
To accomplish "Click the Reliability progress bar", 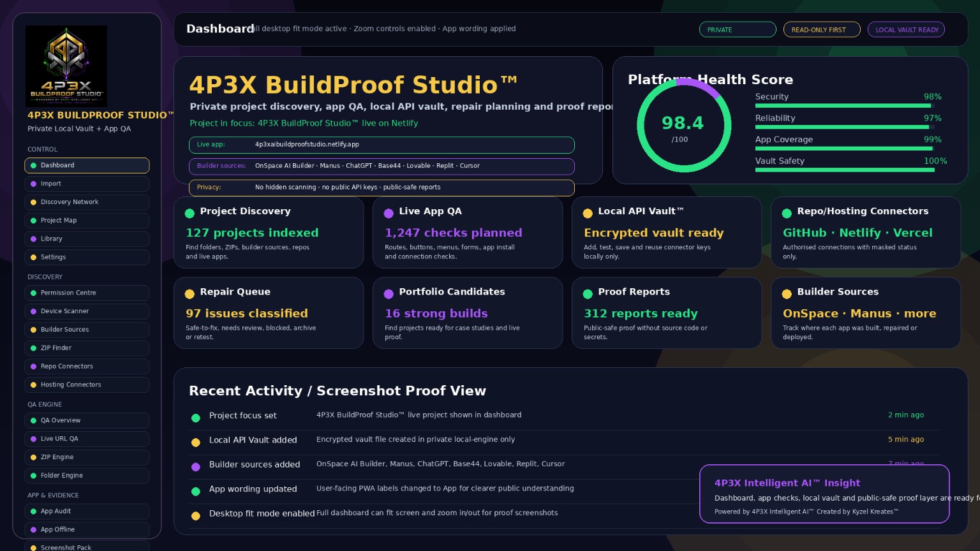I will click(x=845, y=127).
